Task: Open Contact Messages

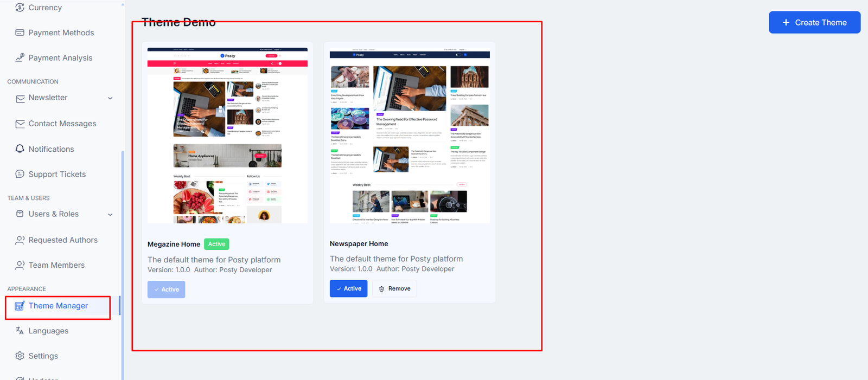Action: pos(62,124)
